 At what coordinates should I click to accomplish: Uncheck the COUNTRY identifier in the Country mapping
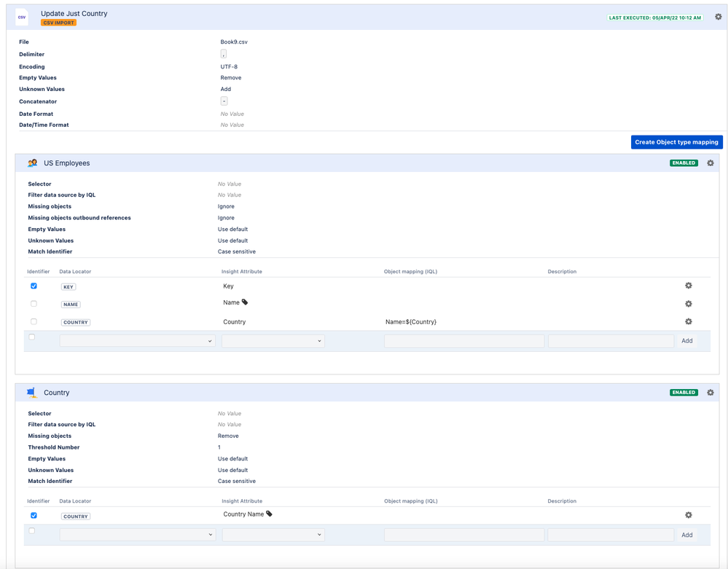click(34, 516)
